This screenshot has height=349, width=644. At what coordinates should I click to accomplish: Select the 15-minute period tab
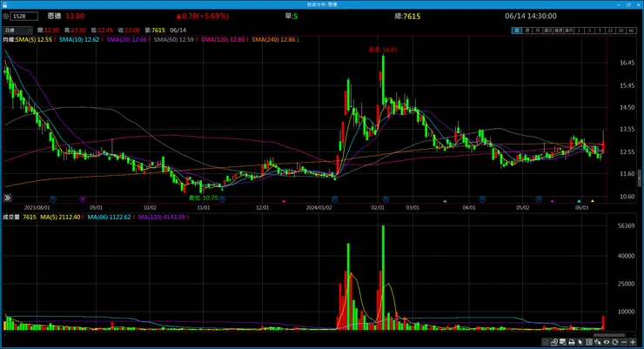click(611, 30)
